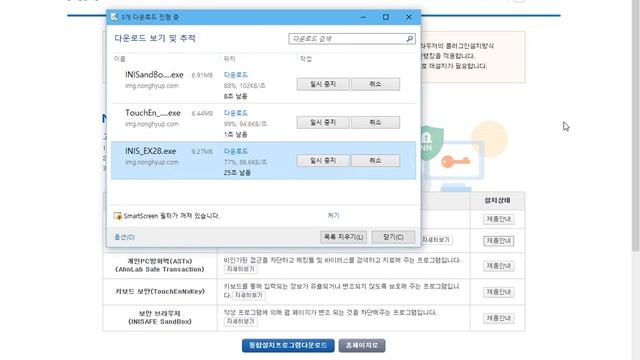Minimize the download manager window
This screenshot has width=640, height=360.
363,17
